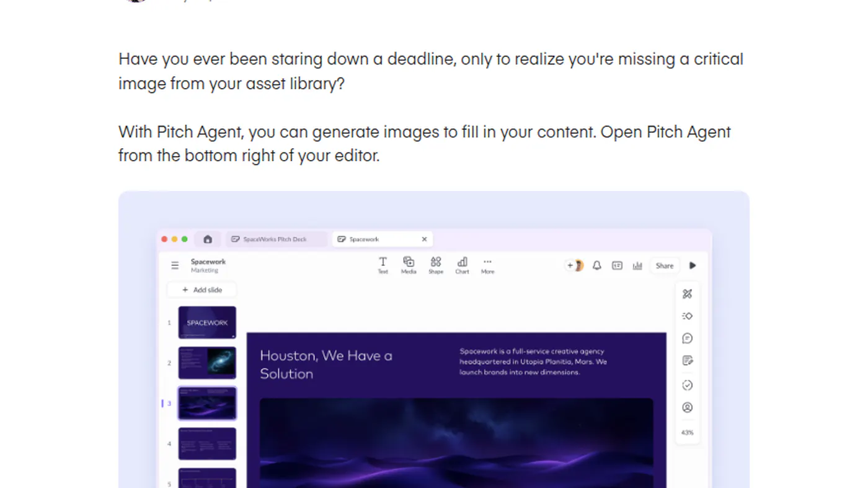Switch to the SpaceWorks Pitch Deck tab
868x488 pixels.
275,239
